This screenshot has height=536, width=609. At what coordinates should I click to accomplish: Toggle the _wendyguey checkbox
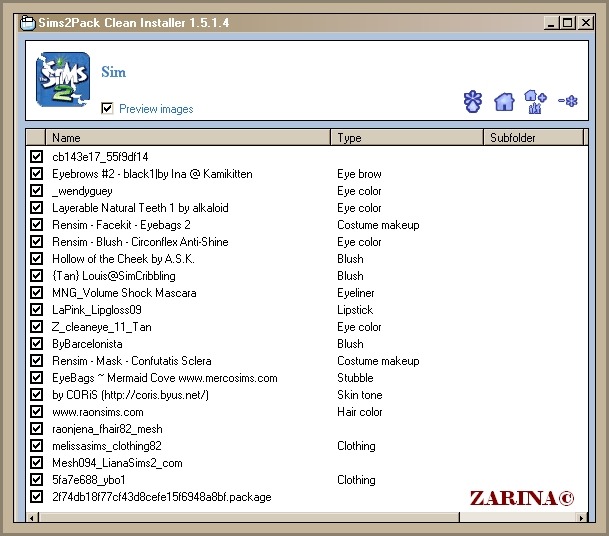click(37, 191)
